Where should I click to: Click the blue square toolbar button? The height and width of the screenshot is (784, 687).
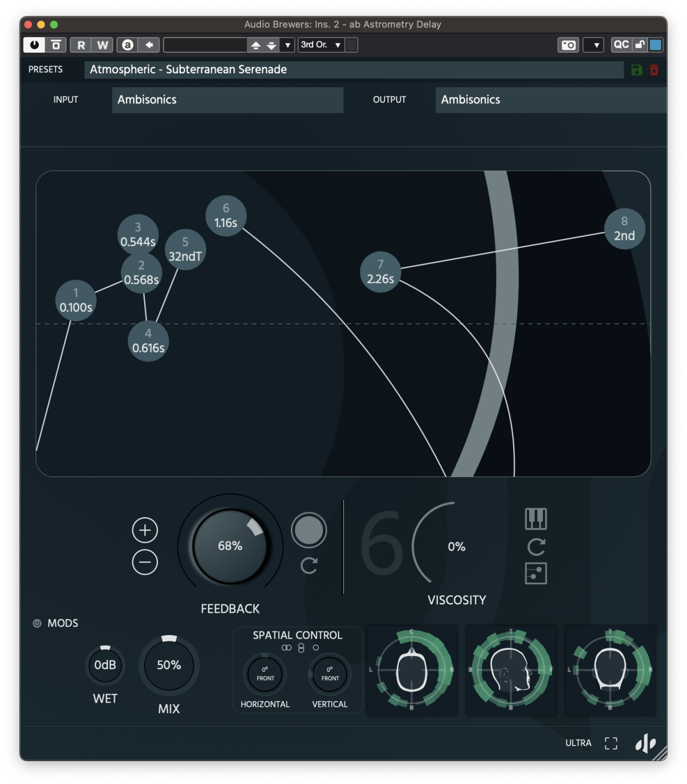(x=656, y=45)
